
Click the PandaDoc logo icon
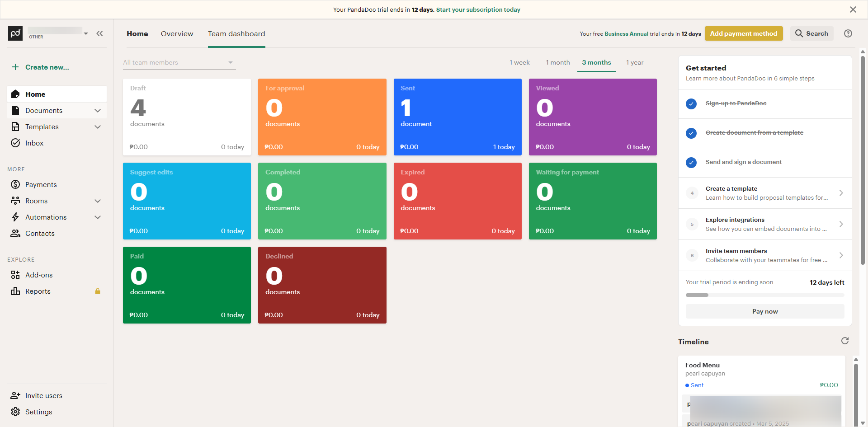pos(15,33)
